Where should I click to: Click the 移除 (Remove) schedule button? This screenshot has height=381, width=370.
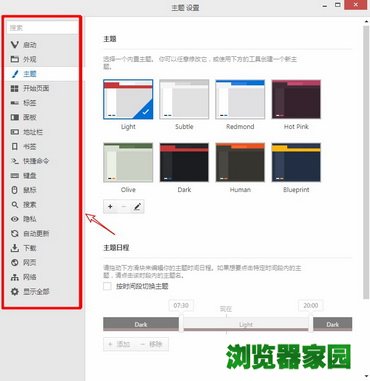[152, 344]
